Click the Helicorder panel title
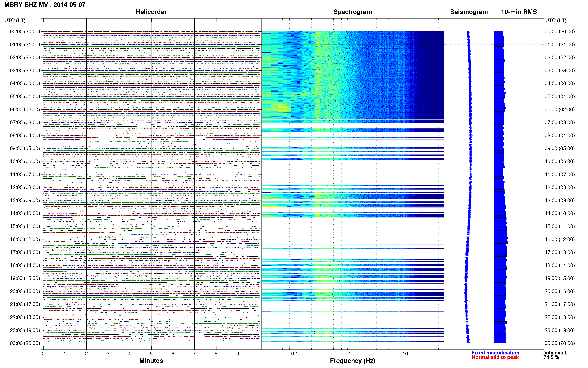 151,12
